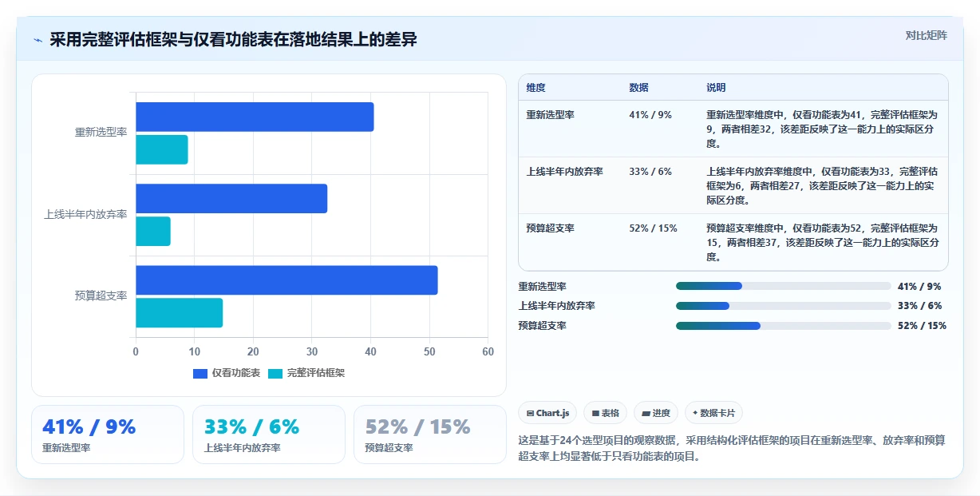Click the 52% / 15% table cell
The height and width of the screenshot is (496, 980).
pyautogui.click(x=653, y=228)
